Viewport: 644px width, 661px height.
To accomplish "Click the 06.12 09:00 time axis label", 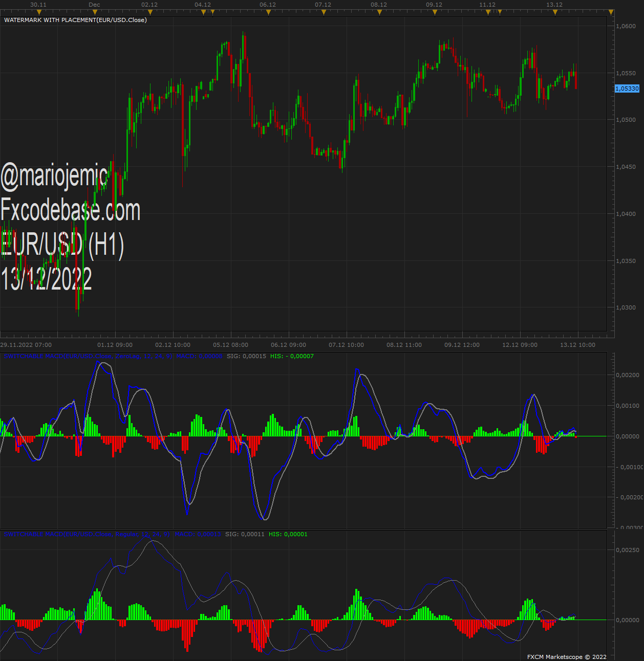I will click(289, 345).
